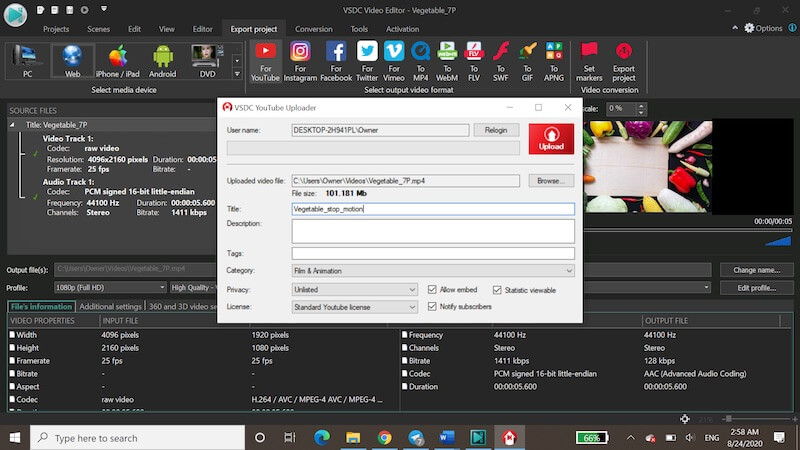The width and height of the screenshot is (800, 450).
Task: Click the red Upload button
Action: 551,139
